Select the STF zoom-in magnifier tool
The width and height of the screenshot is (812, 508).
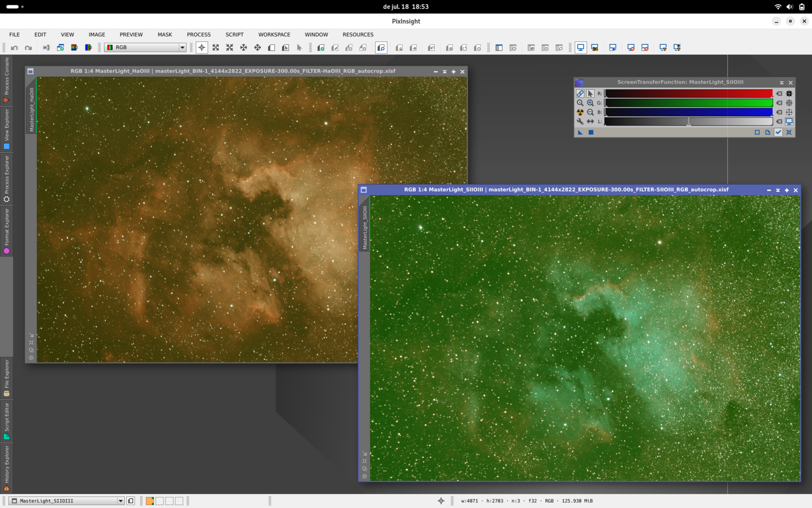pyautogui.click(x=590, y=103)
